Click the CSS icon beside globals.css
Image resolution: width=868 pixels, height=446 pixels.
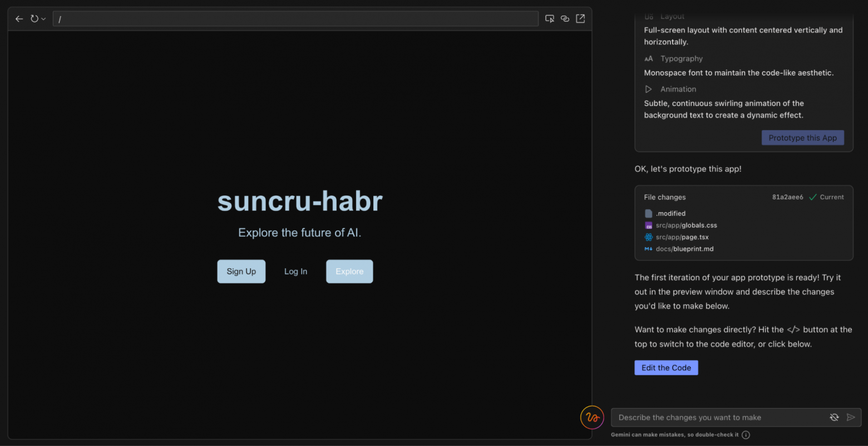(648, 226)
